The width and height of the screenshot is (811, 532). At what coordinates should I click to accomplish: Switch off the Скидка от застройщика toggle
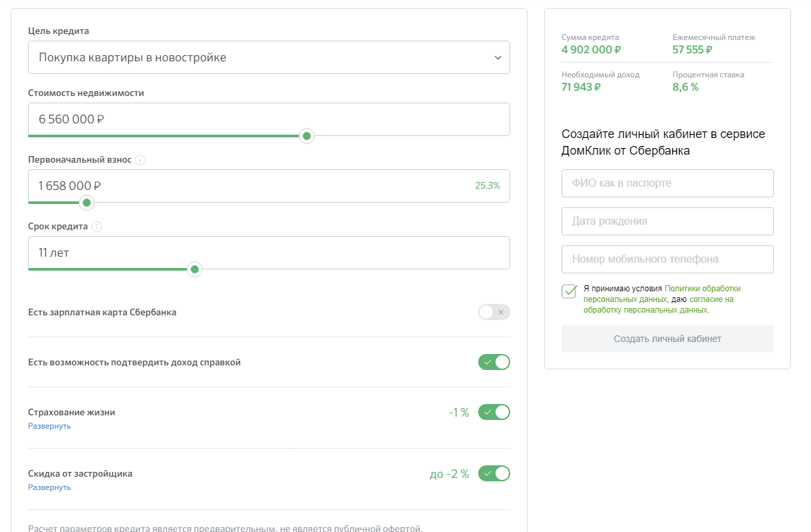pyautogui.click(x=494, y=473)
